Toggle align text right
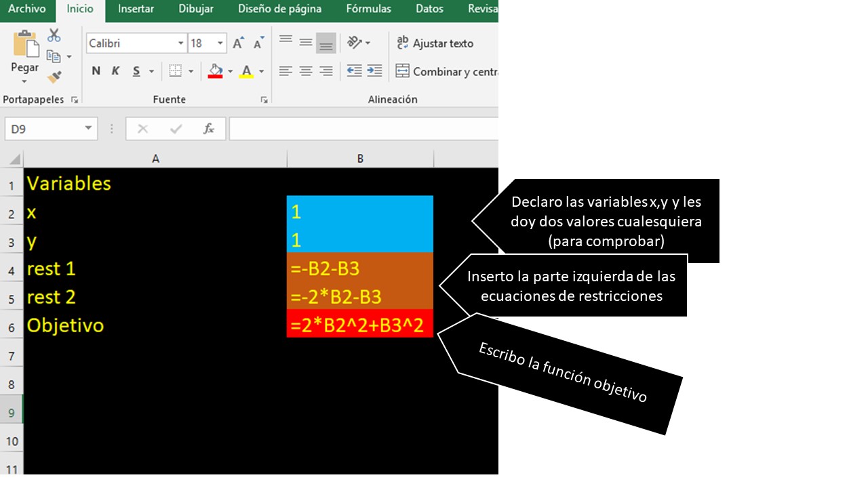Viewport: 868px width, 488px height. pos(326,70)
